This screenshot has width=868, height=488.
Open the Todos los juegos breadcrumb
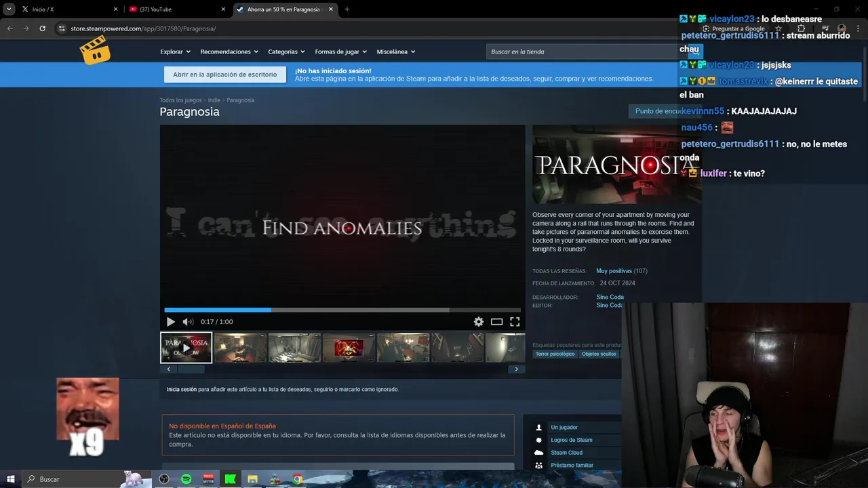(x=180, y=100)
